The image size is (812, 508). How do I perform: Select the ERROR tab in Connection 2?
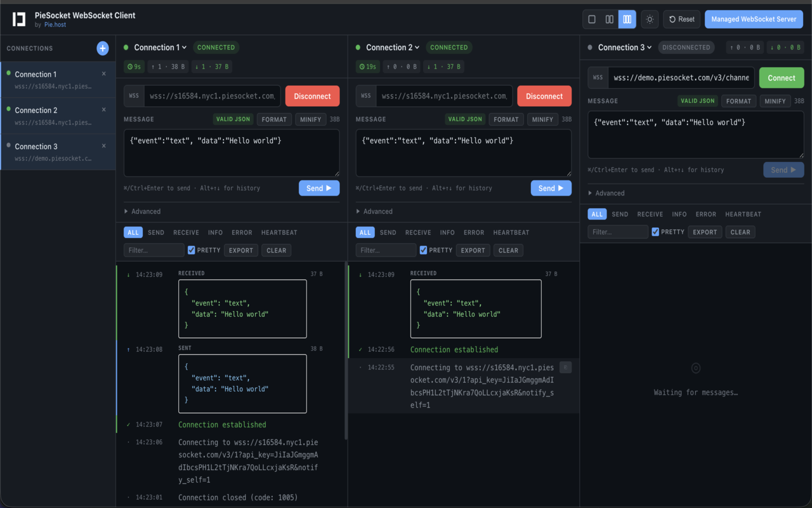474,232
